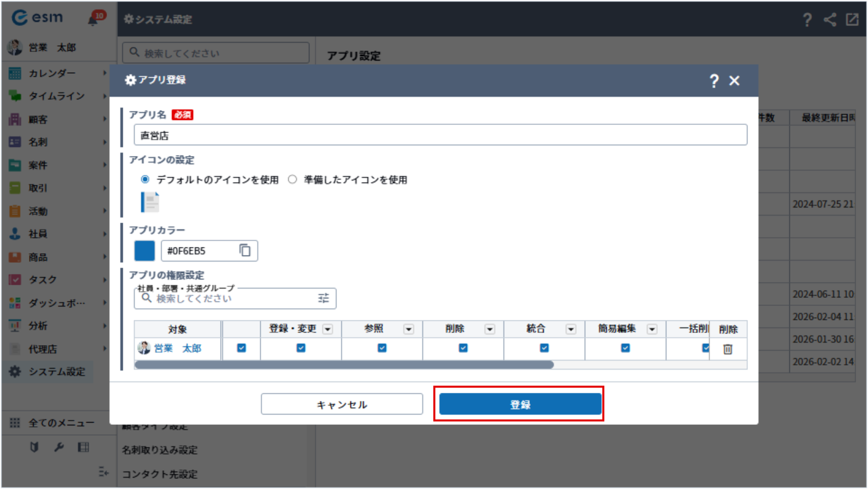868x489 pixels.
Task: Click the copy icon beside color code #0F6EB5
Action: pos(245,251)
